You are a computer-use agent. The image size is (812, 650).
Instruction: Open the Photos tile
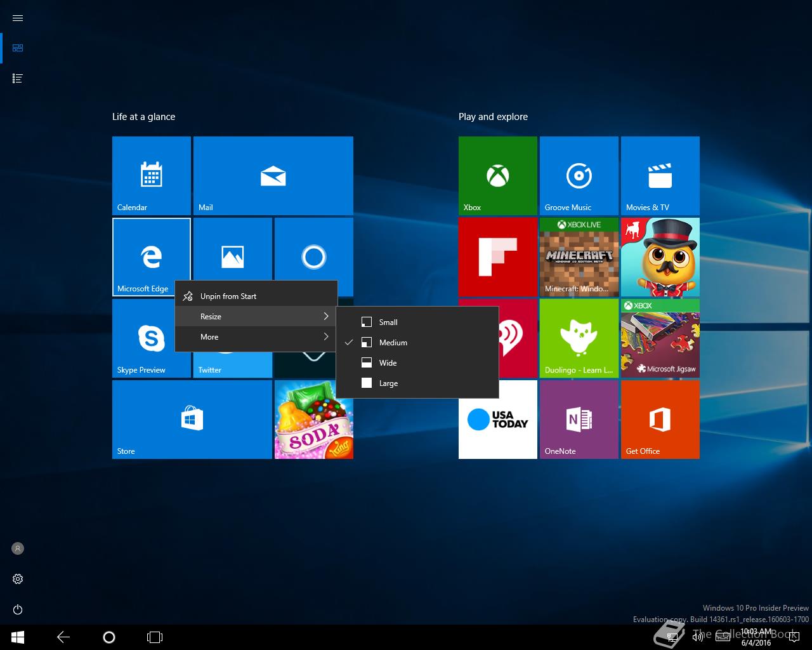coord(233,249)
